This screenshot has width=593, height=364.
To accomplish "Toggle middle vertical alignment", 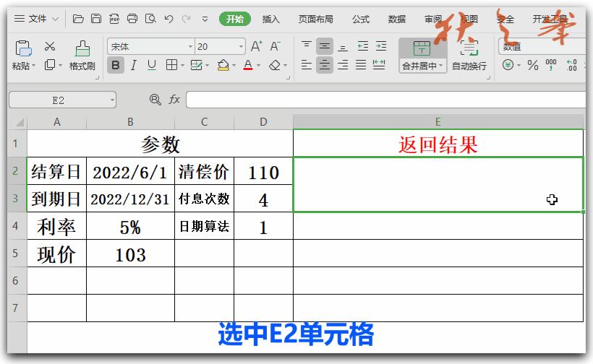I will [325, 46].
